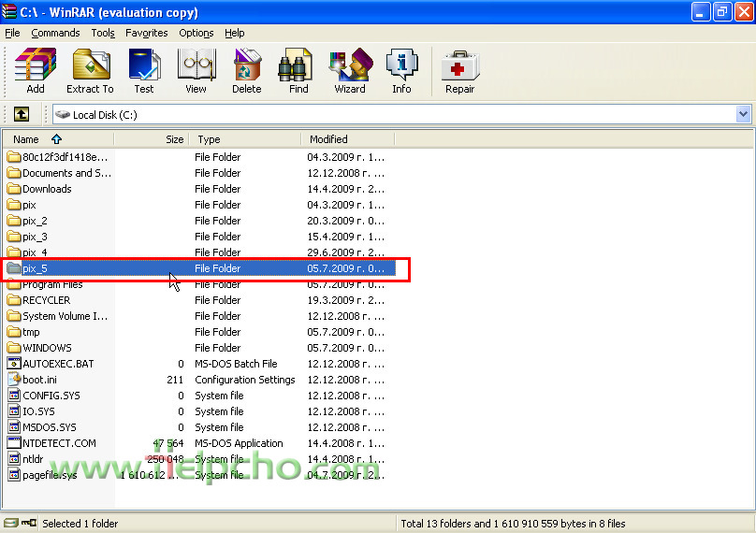
Task: Click the Repair first-aid icon
Action: tap(460, 65)
